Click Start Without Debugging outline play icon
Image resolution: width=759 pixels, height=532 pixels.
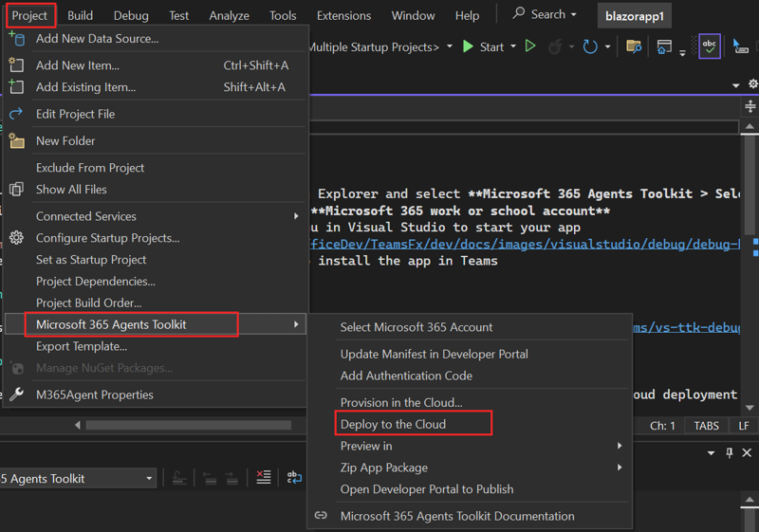point(530,46)
